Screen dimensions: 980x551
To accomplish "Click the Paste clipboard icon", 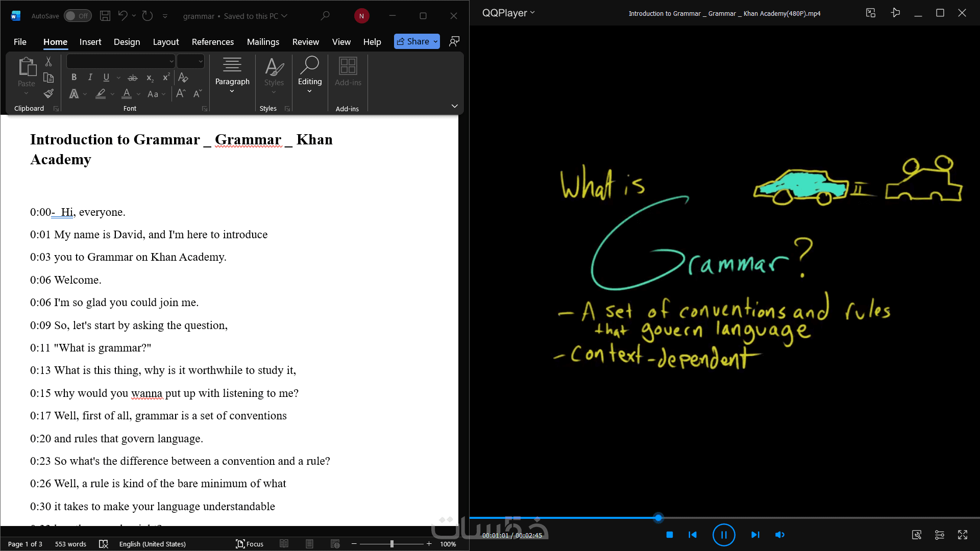I will point(27,67).
